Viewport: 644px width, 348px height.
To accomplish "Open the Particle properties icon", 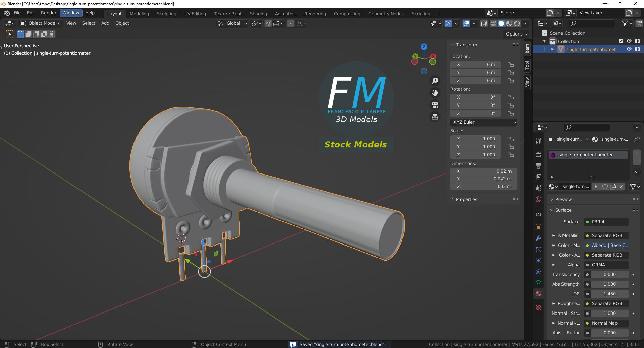I will pos(538,250).
